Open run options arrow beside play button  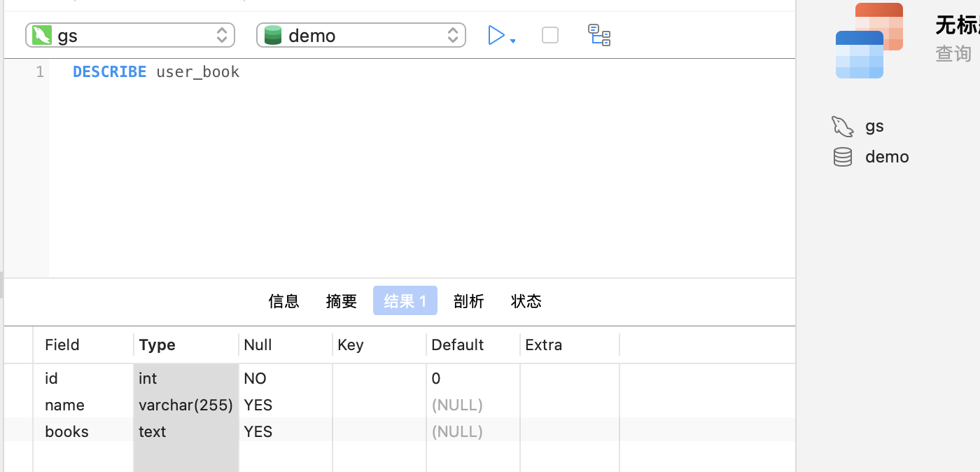tap(513, 41)
